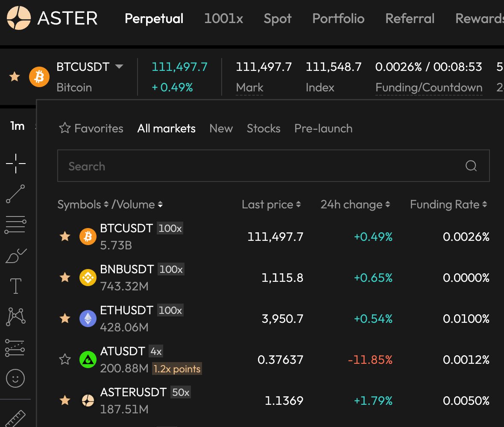Open the Referral page

(x=410, y=19)
